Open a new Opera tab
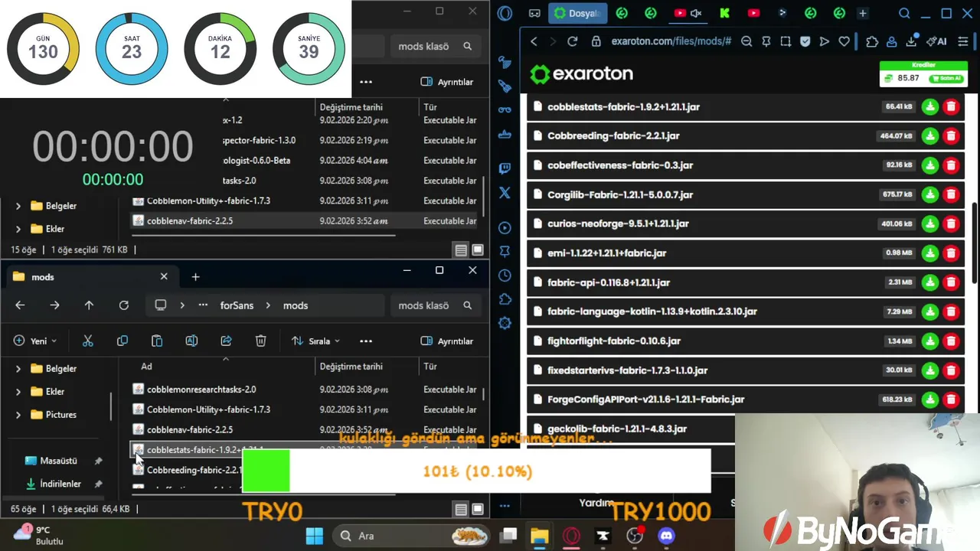The width and height of the screenshot is (980, 551). click(x=863, y=13)
